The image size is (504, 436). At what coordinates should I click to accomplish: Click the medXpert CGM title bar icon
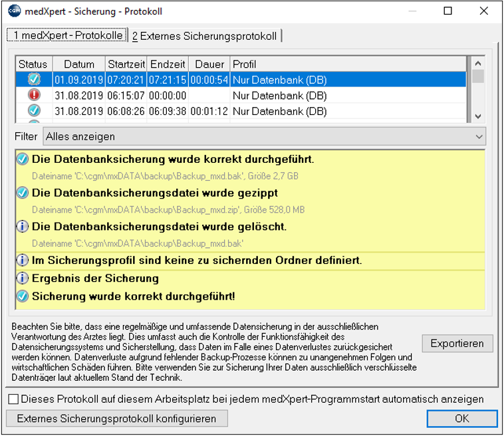point(14,11)
